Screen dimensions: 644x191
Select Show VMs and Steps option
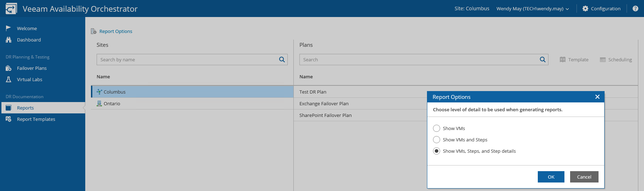tap(437, 140)
